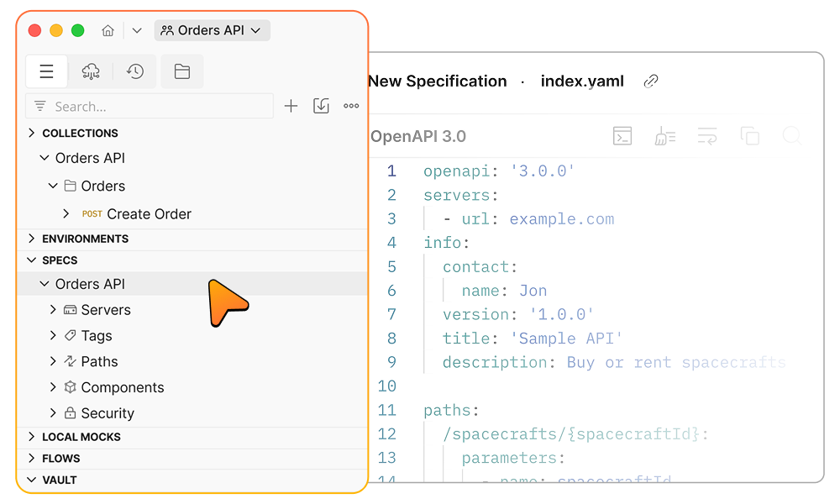Switch to the cloud APIs sidebar tab

(91, 71)
